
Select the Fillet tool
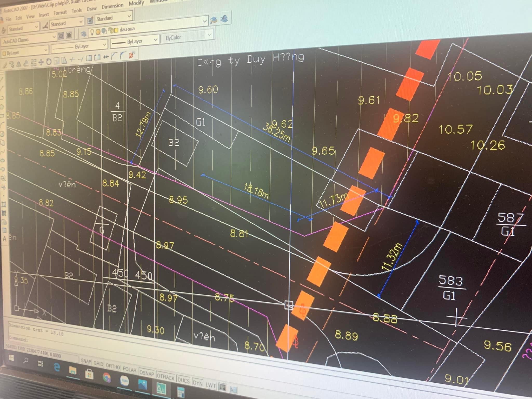123,55
